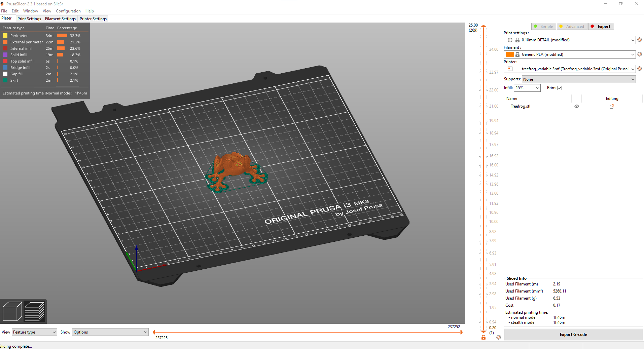Click the lock icon in Print settings preset
The width and height of the screenshot is (644, 349).
pos(517,40)
